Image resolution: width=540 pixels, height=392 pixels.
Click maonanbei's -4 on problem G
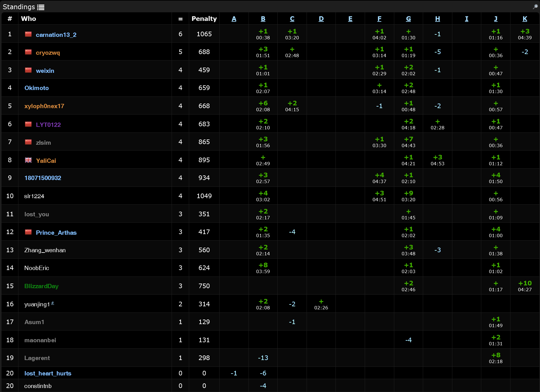408,340
